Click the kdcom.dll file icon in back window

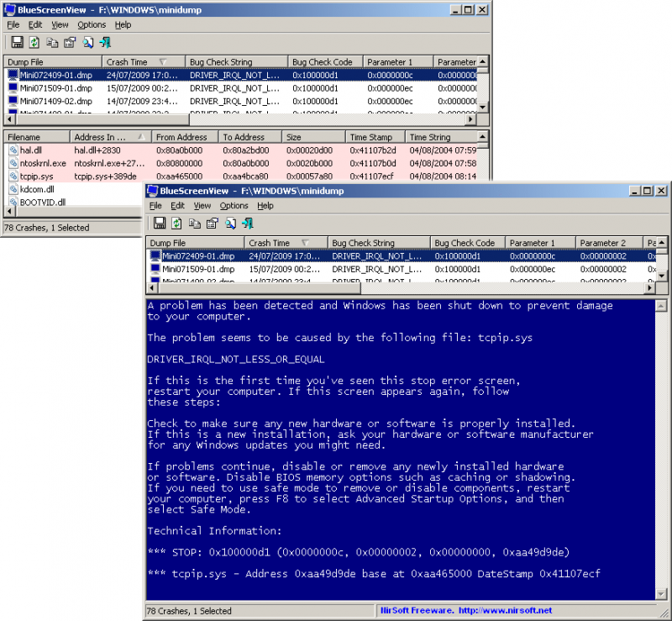point(13,189)
